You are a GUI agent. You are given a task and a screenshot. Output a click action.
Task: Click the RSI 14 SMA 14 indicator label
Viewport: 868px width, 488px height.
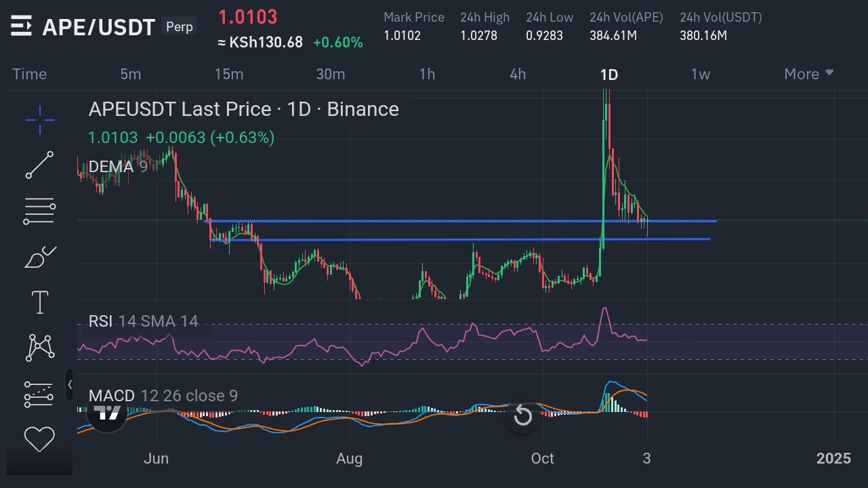click(x=143, y=321)
